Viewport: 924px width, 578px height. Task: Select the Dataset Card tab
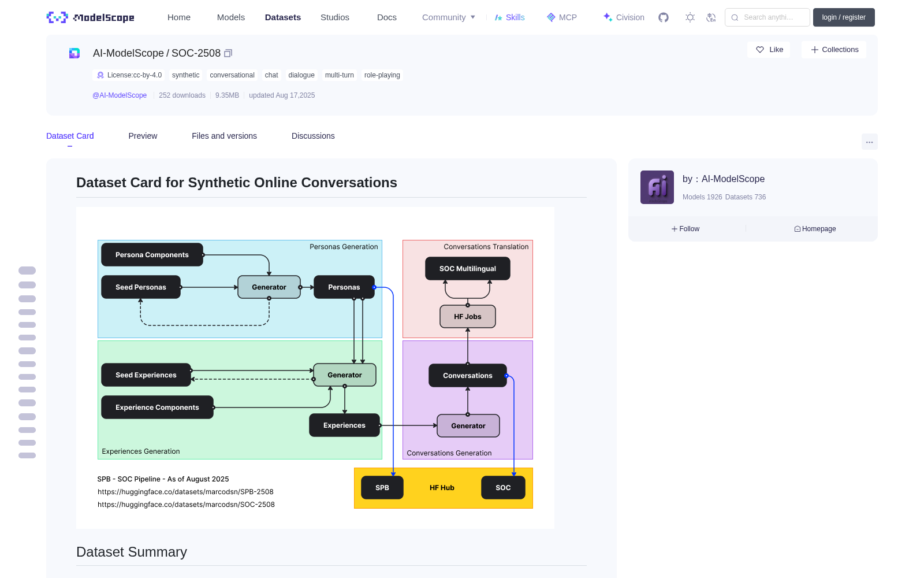(x=70, y=136)
